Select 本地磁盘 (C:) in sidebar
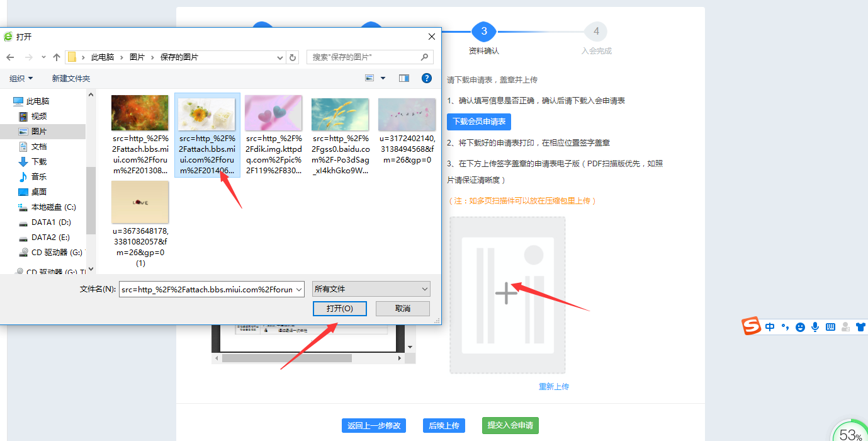Image resolution: width=868 pixels, height=441 pixels. point(53,207)
